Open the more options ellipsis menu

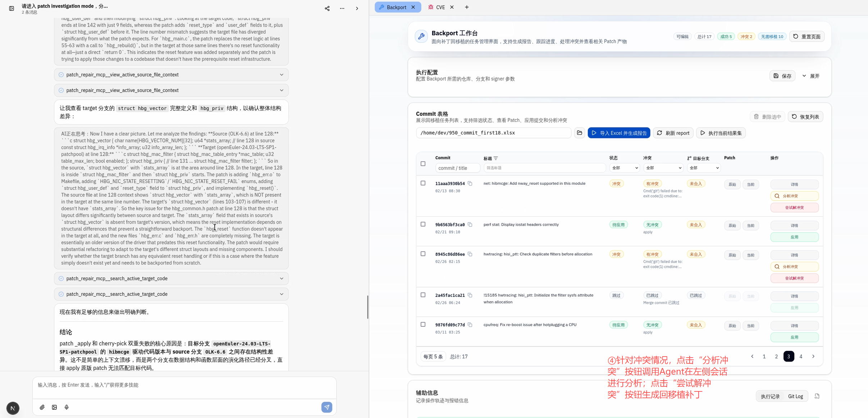click(x=342, y=8)
